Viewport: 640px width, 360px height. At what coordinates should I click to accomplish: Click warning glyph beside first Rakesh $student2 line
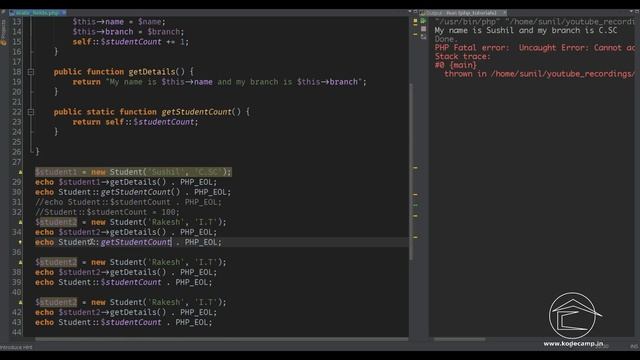click(x=20, y=222)
